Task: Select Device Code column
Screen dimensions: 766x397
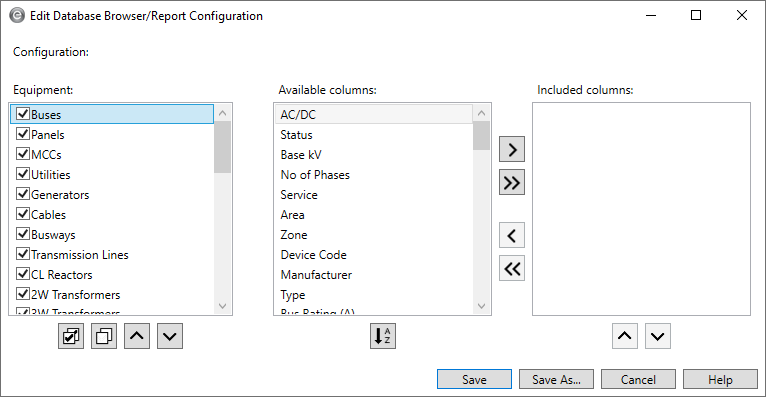Action: 374,255
